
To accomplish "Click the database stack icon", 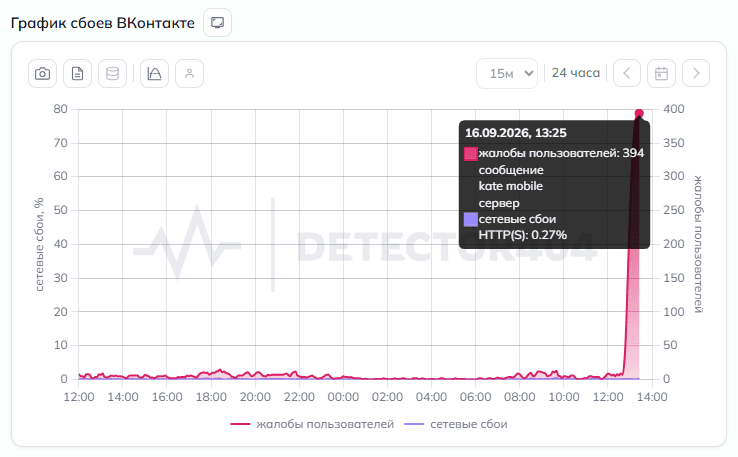I will [112, 73].
